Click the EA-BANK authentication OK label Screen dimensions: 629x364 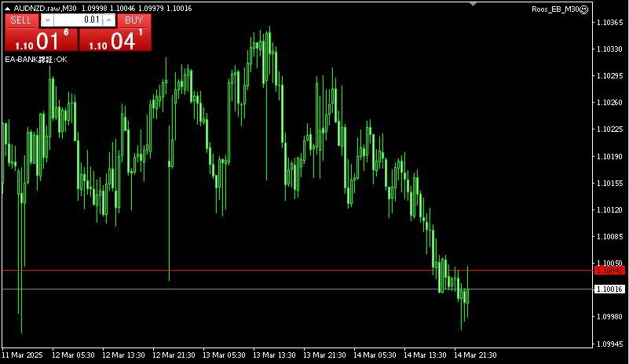(x=36, y=59)
